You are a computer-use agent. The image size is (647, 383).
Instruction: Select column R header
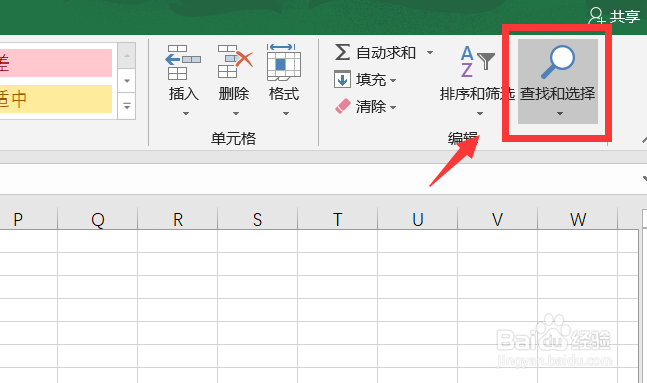177,218
